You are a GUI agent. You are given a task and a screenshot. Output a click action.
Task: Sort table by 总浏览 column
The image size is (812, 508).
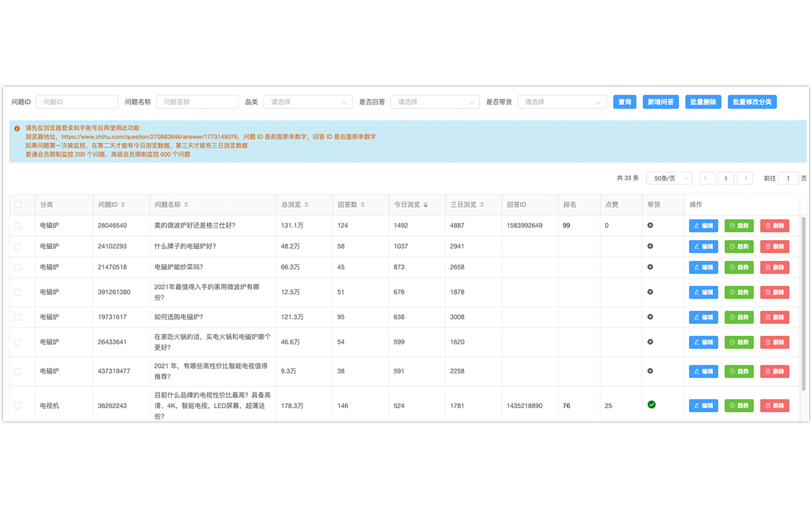[x=306, y=204]
